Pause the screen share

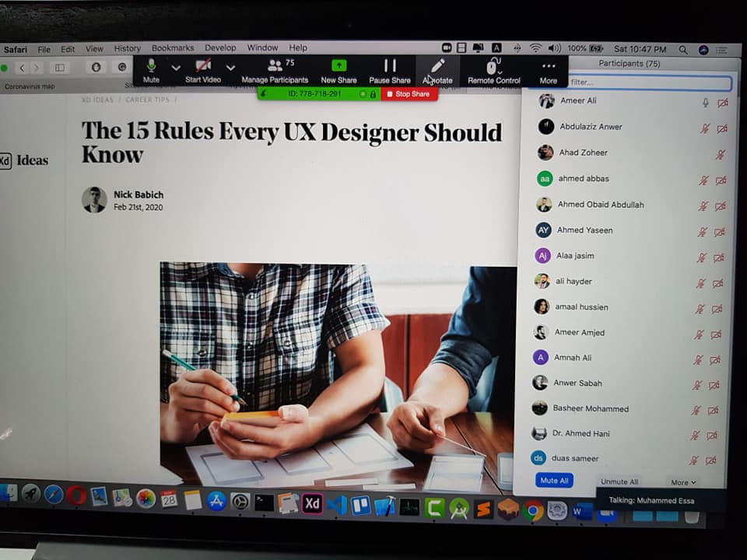[390, 71]
